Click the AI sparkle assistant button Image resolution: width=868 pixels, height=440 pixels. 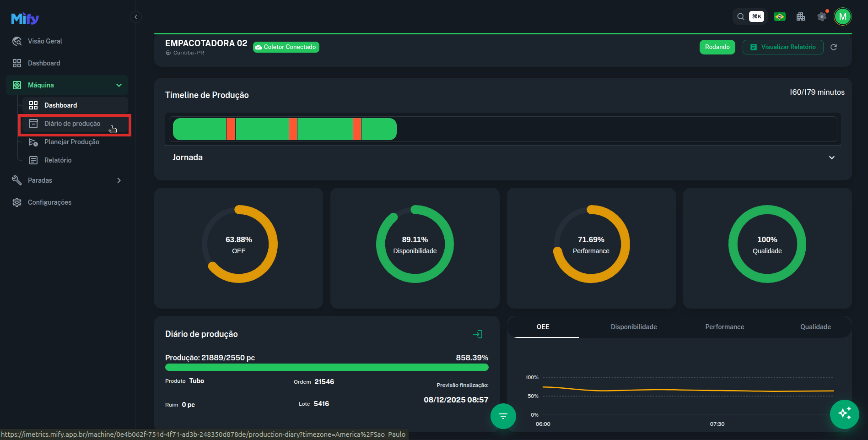[x=844, y=414]
